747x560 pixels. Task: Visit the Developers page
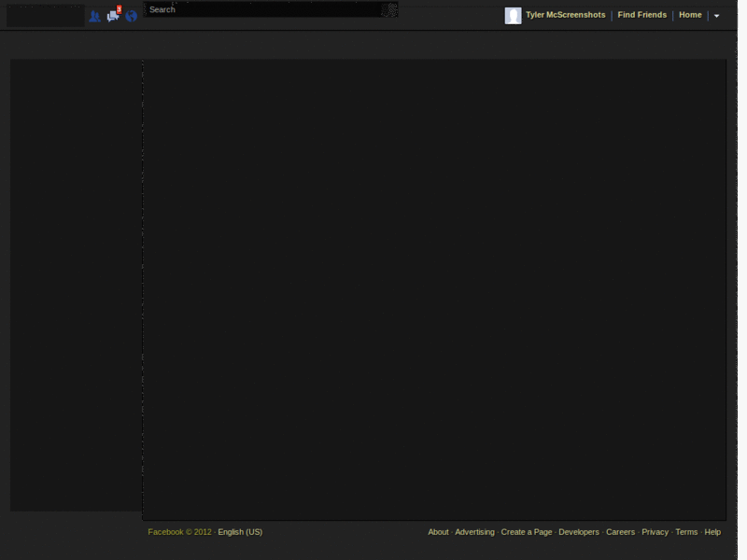[577, 531]
